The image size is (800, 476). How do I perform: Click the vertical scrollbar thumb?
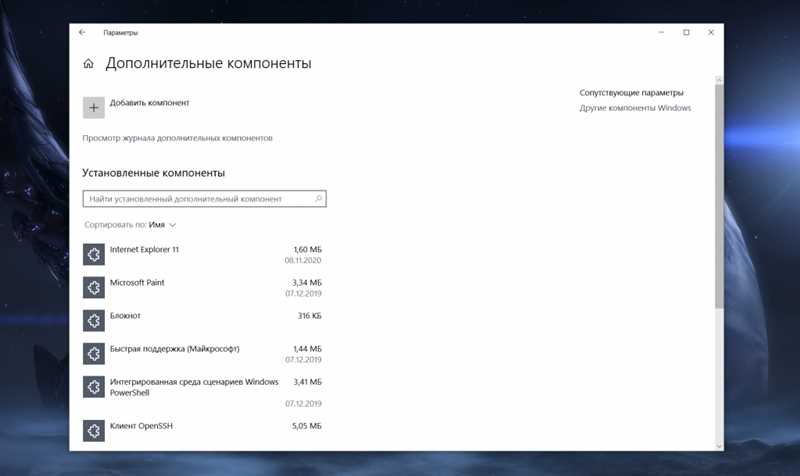pyautogui.click(x=719, y=196)
